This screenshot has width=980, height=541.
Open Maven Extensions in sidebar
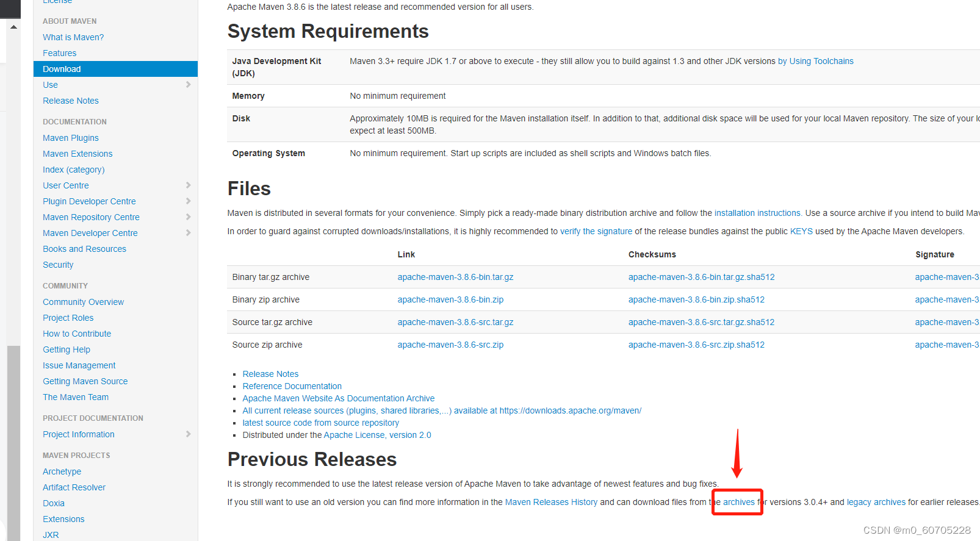click(77, 154)
